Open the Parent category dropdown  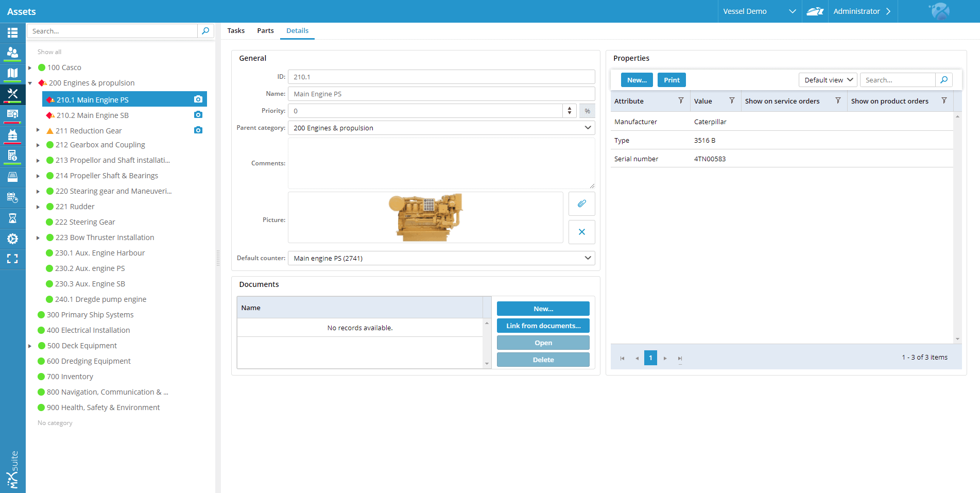pyautogui.click(x=588, y=128)
